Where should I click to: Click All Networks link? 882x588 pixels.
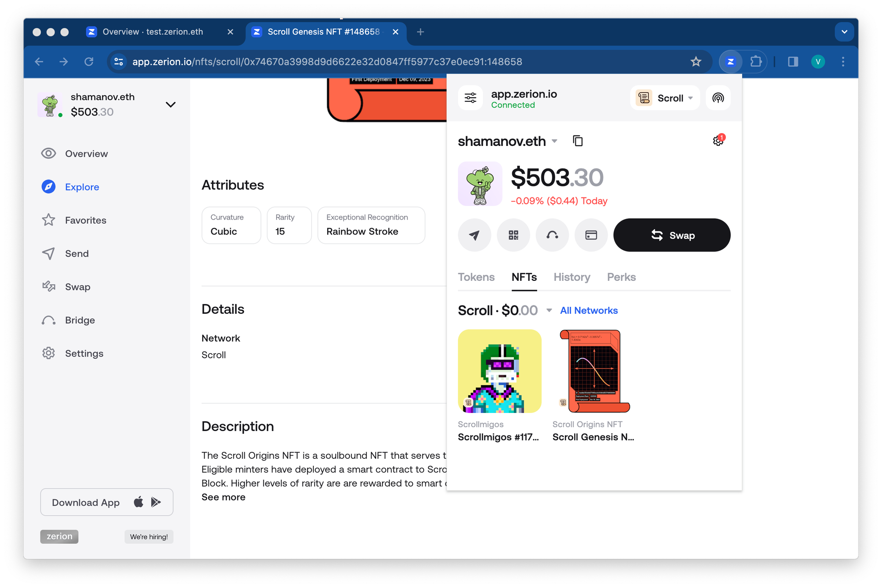pyautogui.click(x=589, y=310)
